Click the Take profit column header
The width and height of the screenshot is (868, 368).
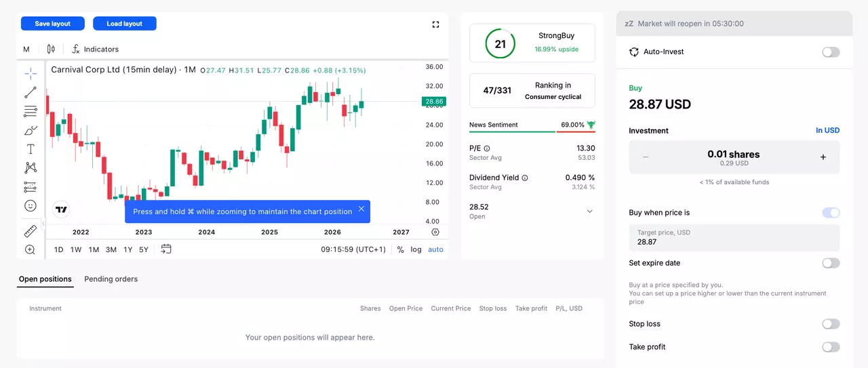point(531,308)
